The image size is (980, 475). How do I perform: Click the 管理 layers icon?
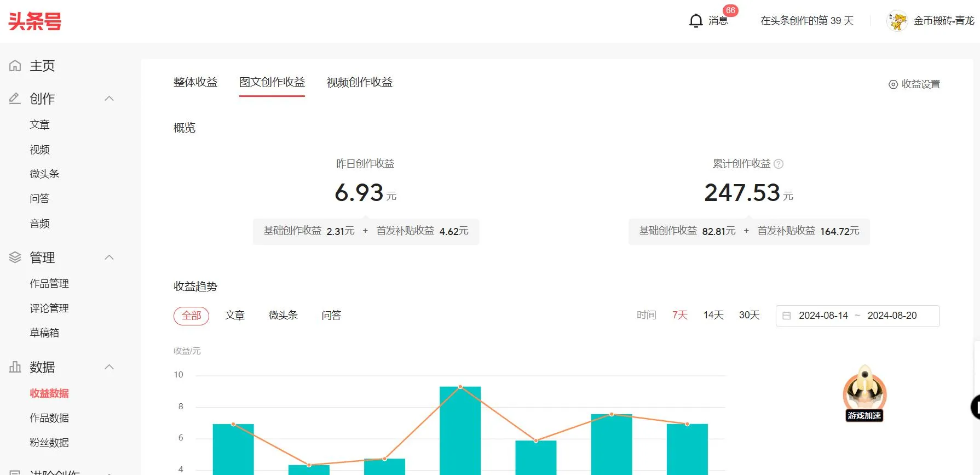tap(15, 257)
